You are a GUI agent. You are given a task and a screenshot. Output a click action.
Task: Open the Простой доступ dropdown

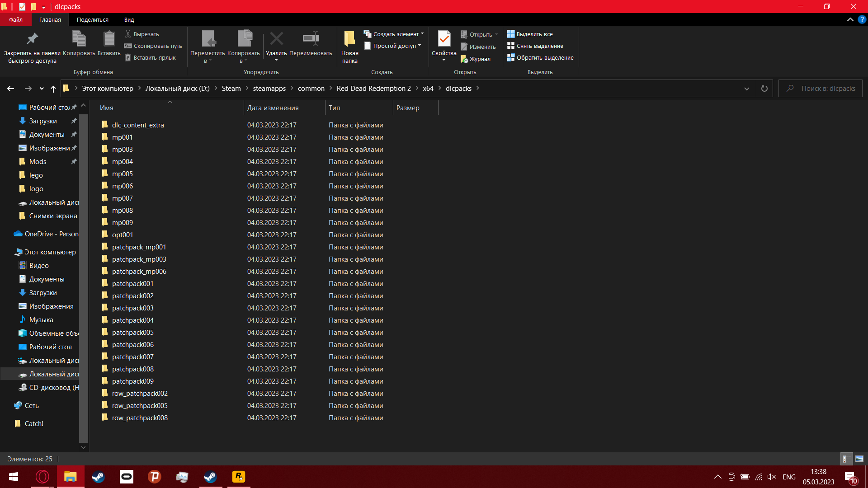tap(392, 46)
